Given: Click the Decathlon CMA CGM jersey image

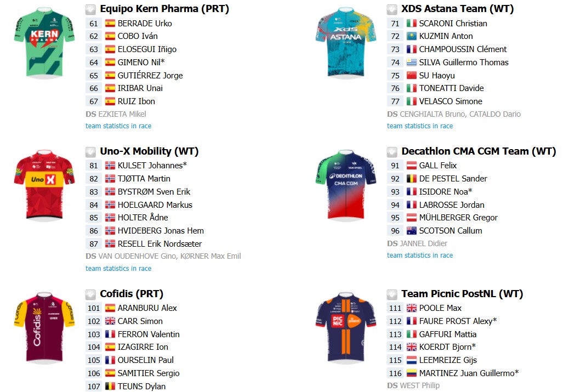Looking at the screenshot, I should (346, 185).
